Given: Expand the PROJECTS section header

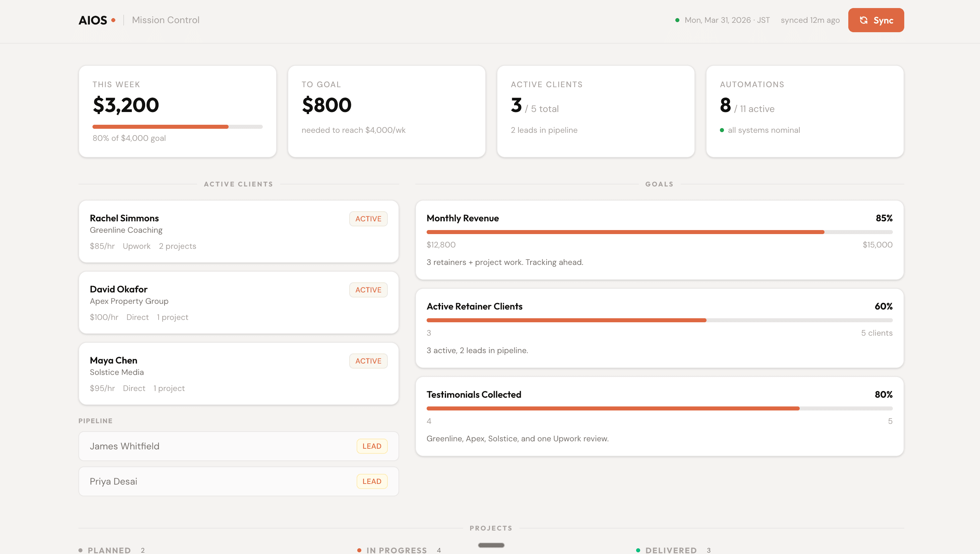Looking at the screenshot, I should pos(491,528).
